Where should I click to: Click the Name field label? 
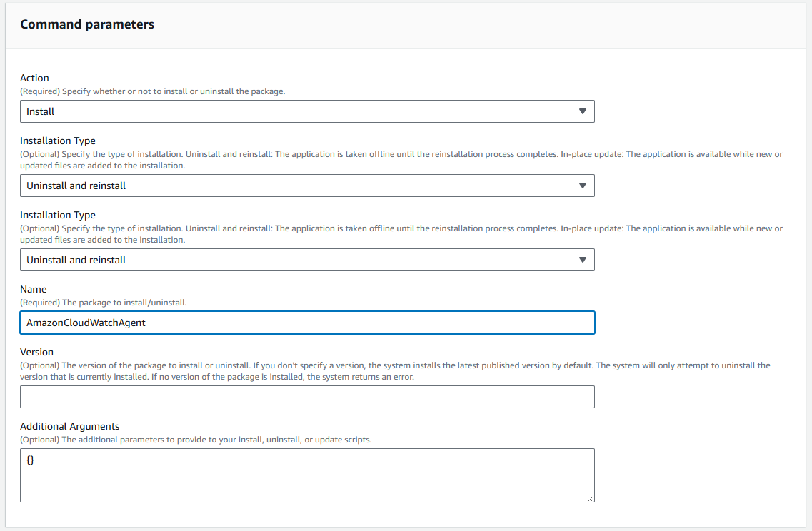34,289
